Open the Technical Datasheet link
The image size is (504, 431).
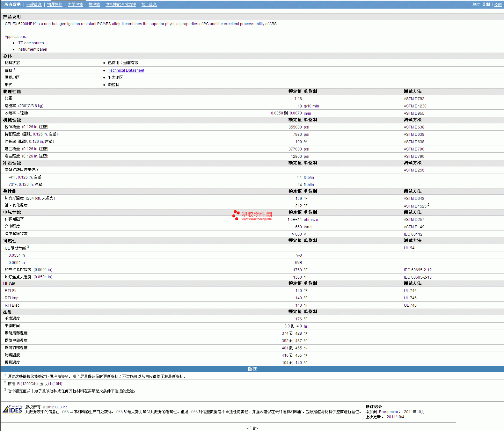point(126,70)
